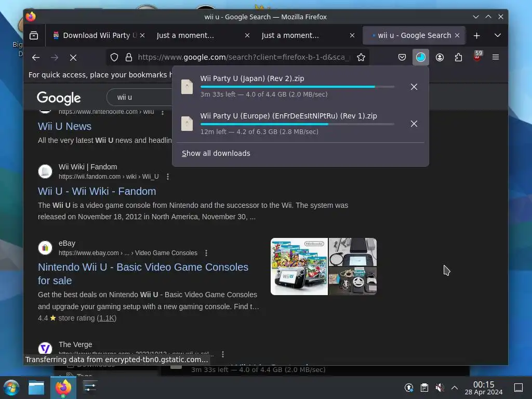Click the Japan download progress bar
Screen dimensions: 532x399
coord(297,87)
